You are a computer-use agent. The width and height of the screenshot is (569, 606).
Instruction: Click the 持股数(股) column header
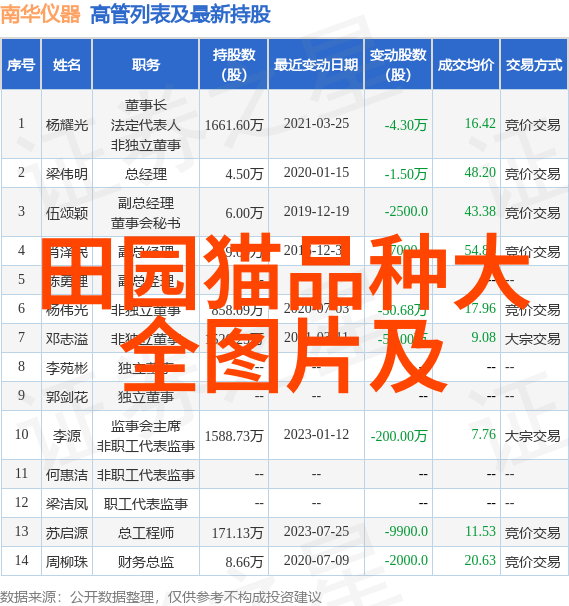234,65
